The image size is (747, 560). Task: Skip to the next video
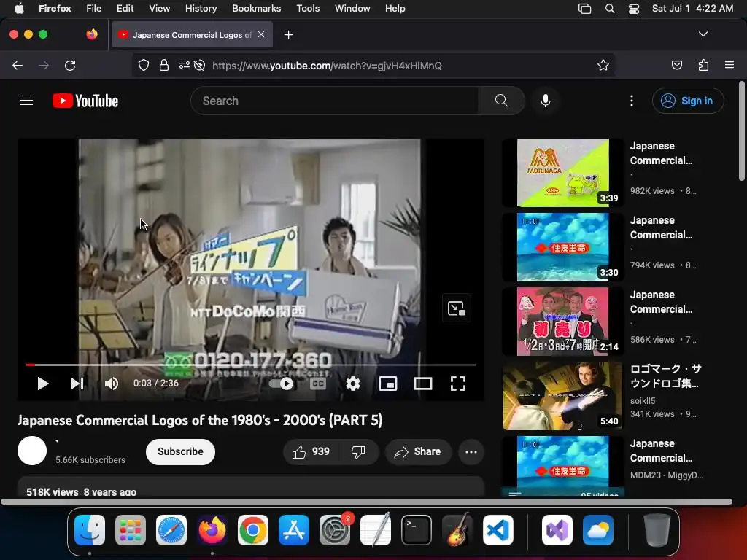coord(77,384)
